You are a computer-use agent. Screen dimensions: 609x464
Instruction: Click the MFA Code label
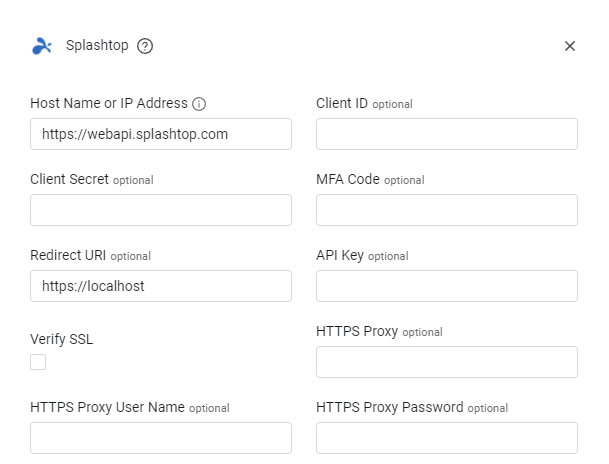coord(348,180)
